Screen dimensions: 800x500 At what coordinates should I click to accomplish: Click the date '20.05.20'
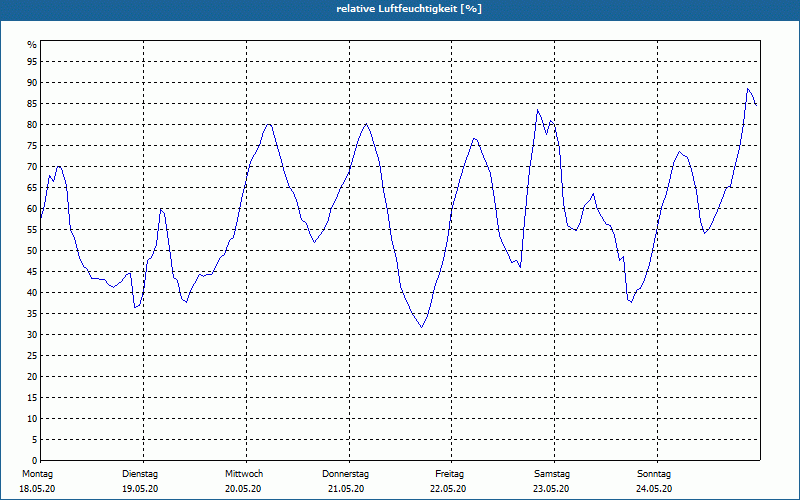243,489
